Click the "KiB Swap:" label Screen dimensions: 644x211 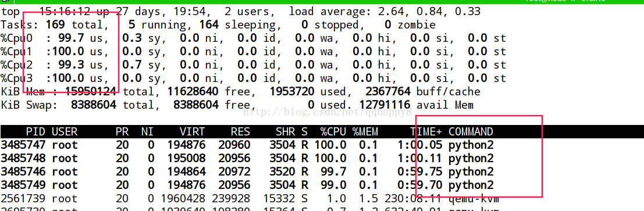[29, 105]
